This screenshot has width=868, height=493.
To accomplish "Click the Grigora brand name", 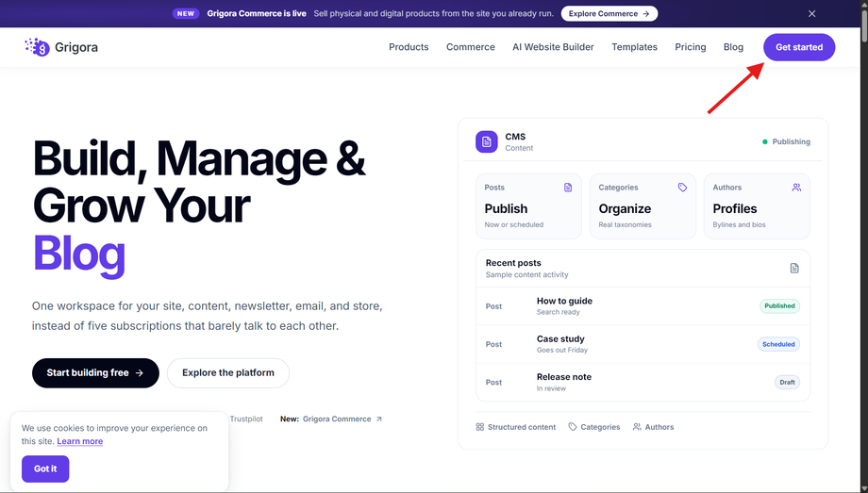I will click(76, 47).
